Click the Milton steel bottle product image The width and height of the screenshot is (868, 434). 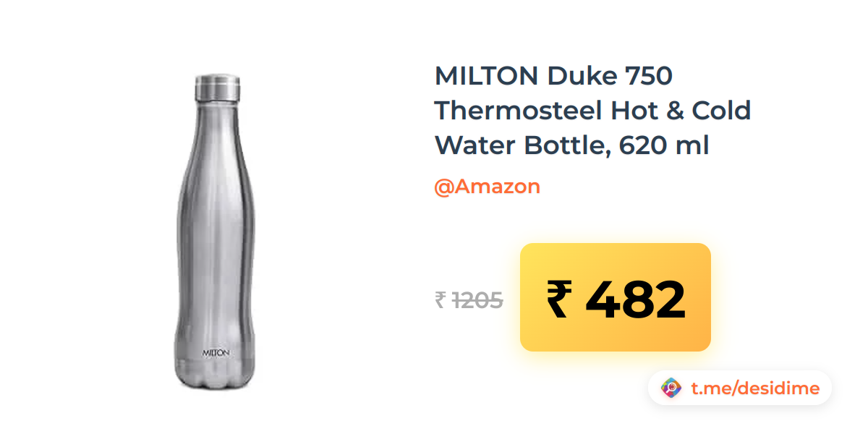[216, 232]
